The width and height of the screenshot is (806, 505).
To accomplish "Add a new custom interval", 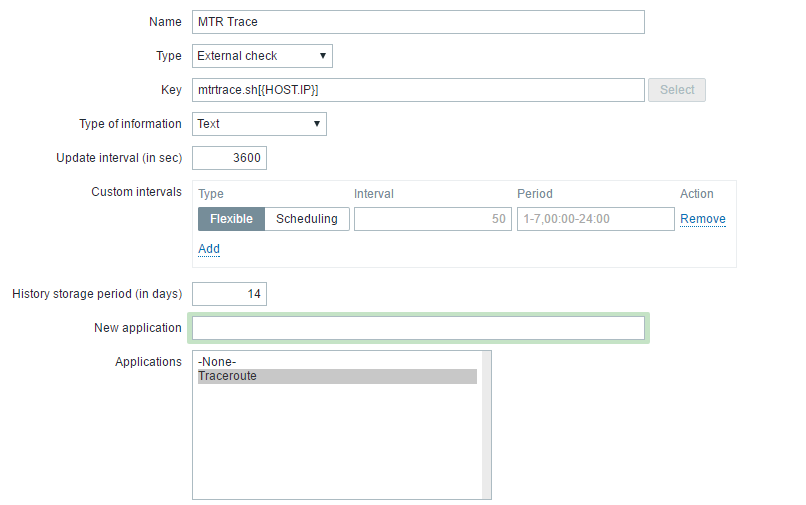I will (209, 249).
